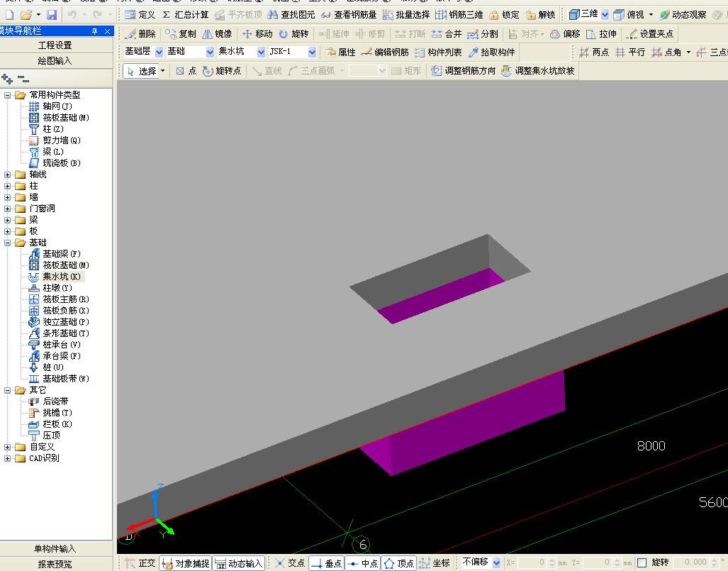Collapse the 基础 tree folder
728x571 pixels.
tap(7, 243)
